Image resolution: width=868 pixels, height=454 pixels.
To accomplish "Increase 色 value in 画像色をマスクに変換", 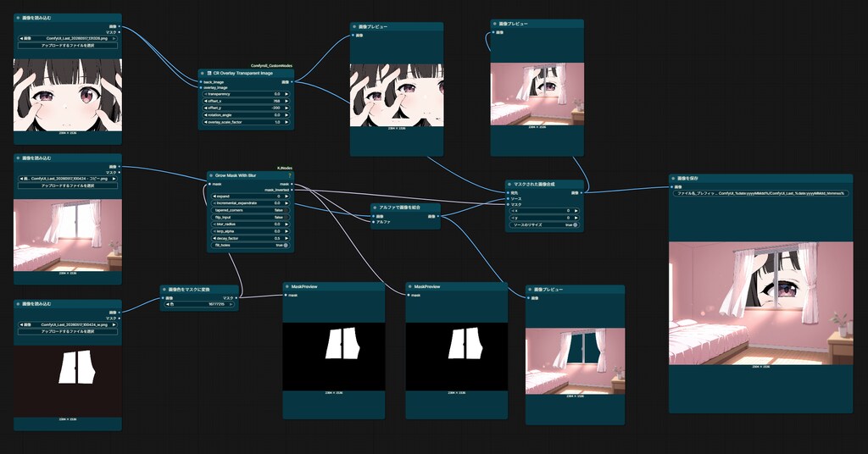I will pyautogui.click(x=231, y=304).
